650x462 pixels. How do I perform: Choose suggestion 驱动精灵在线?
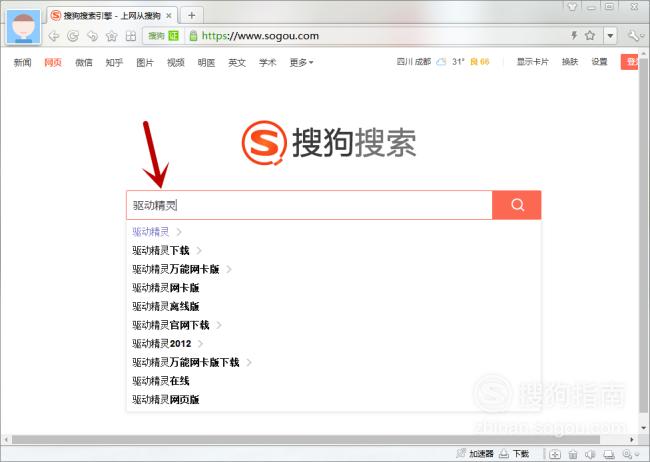[161, 381]
